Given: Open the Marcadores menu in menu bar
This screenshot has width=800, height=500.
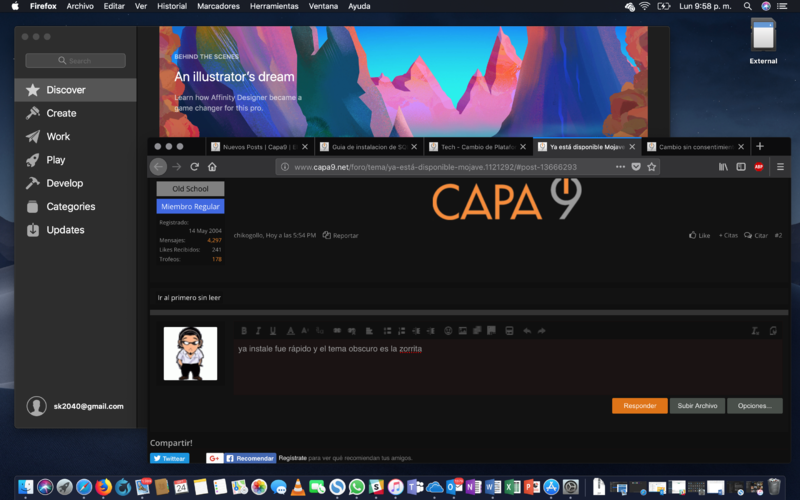Looking at the screenshot, I should tap(218, 6).
